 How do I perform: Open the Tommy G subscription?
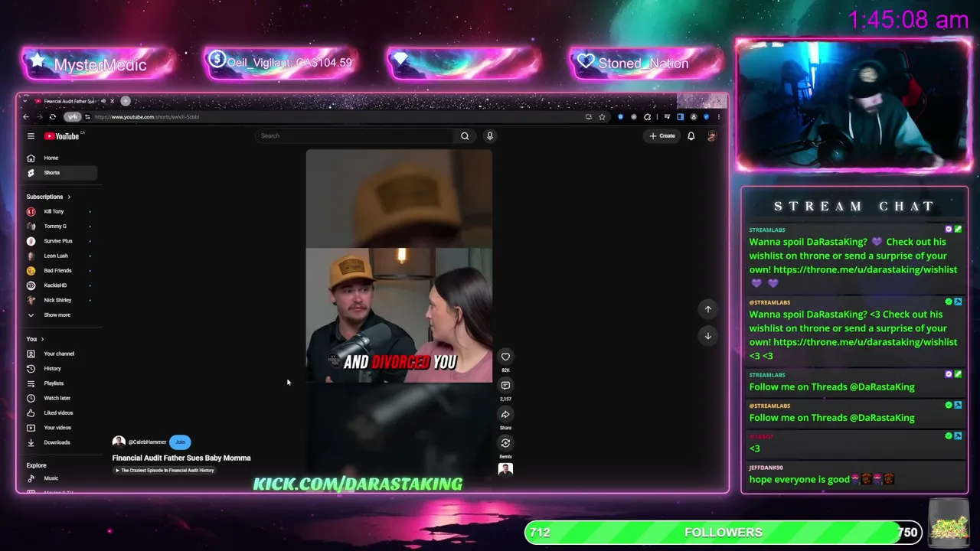(x=59, y=227)
